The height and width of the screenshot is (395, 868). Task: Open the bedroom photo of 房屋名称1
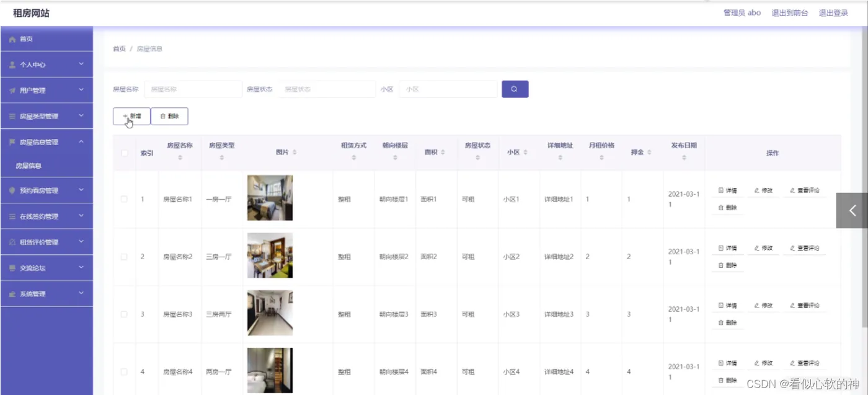[x=270, y=198]
